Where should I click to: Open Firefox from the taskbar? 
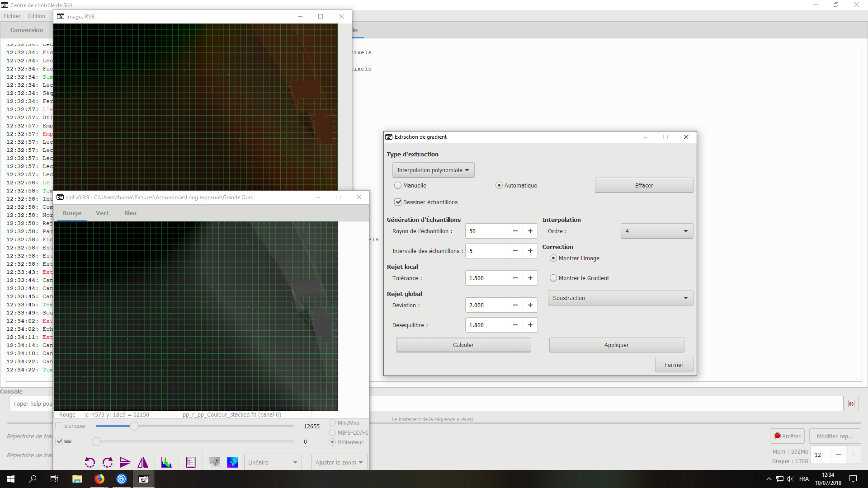click(x=99, y=479)
